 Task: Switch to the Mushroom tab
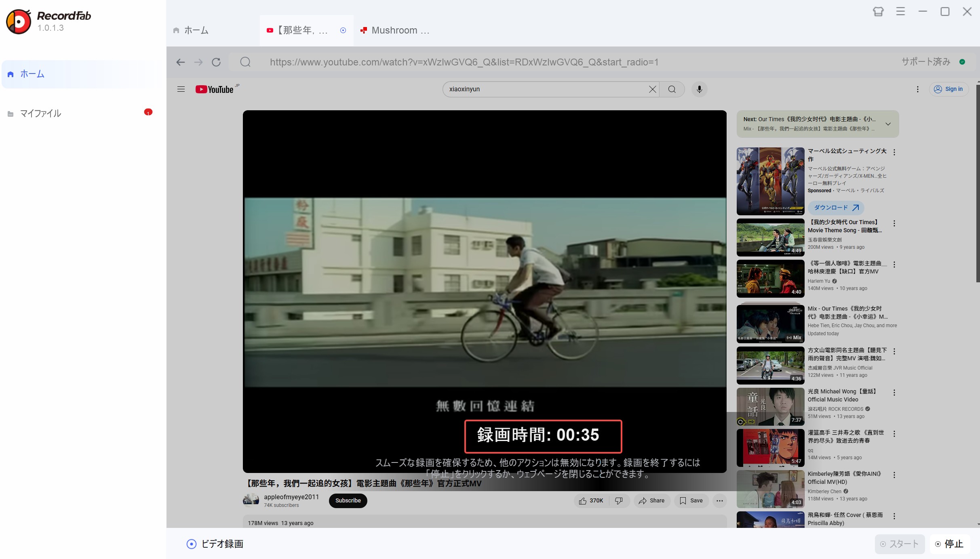[x=395, y=30]
